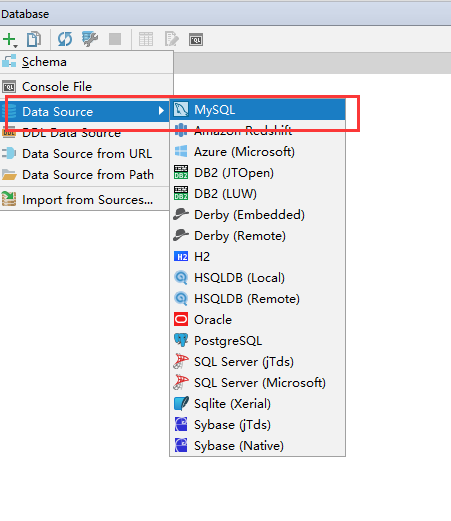This screenshot has height=521, width=451.
Task: Select PostgreSQL data source
Action: click(257, 341)
